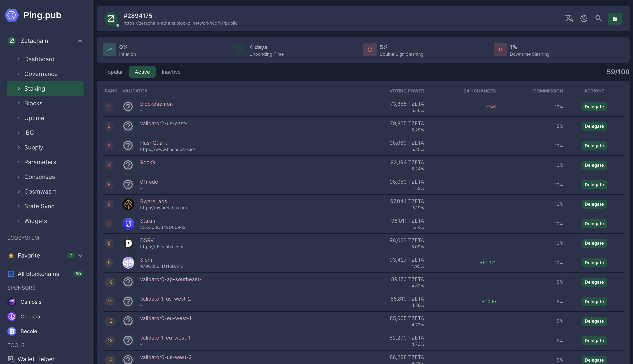Click the Osmosis sponsor icon
The height and width of the screenshot is (364, 633).
[12, 302]
